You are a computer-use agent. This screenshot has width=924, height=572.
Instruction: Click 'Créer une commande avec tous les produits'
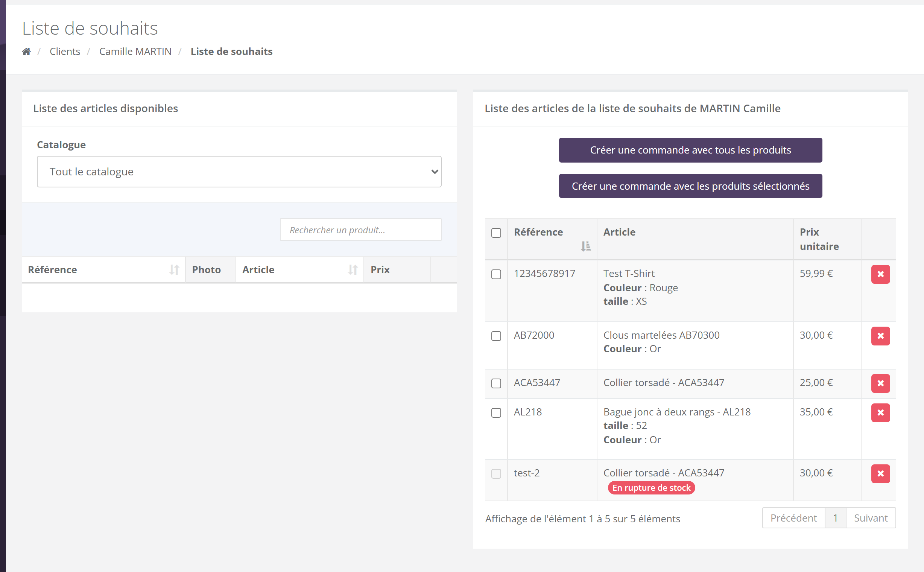(690, 150)
